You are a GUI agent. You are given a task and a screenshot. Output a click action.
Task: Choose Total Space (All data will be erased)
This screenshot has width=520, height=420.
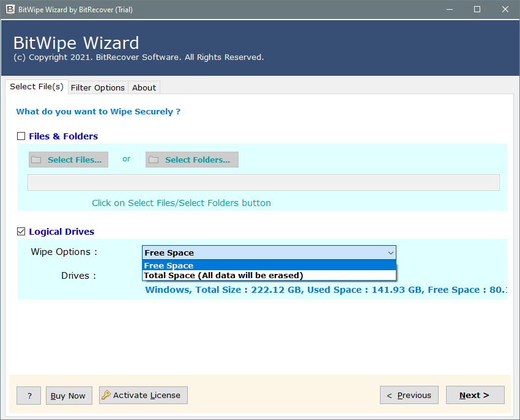point(269,276)
